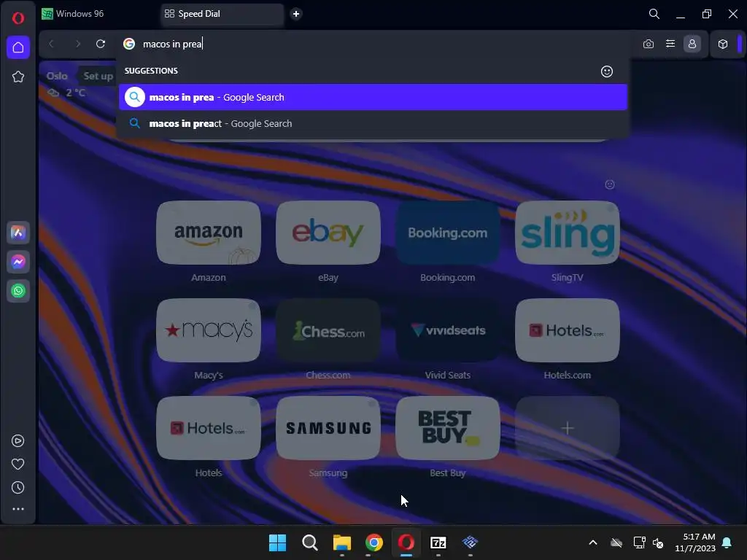The image size is (747, 560).
Task: Open Windows taskbar Search
Action: tap(309, 542)
